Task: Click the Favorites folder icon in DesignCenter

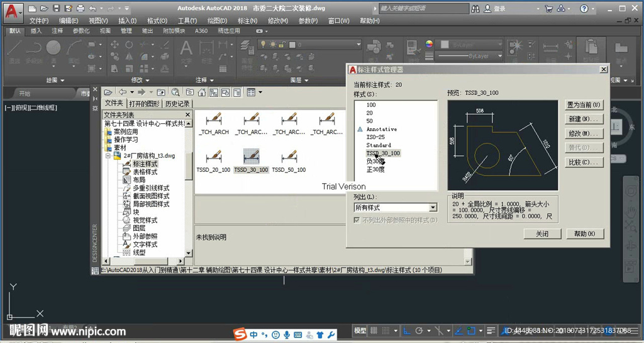Action: tap(190, 93)
